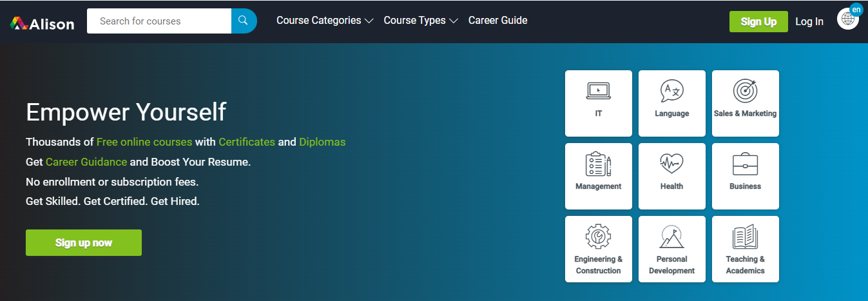The height and width of the screenshot is (301, 868).
Task: Open the Personal Development mountain tile
Action: tap(671, 249)
